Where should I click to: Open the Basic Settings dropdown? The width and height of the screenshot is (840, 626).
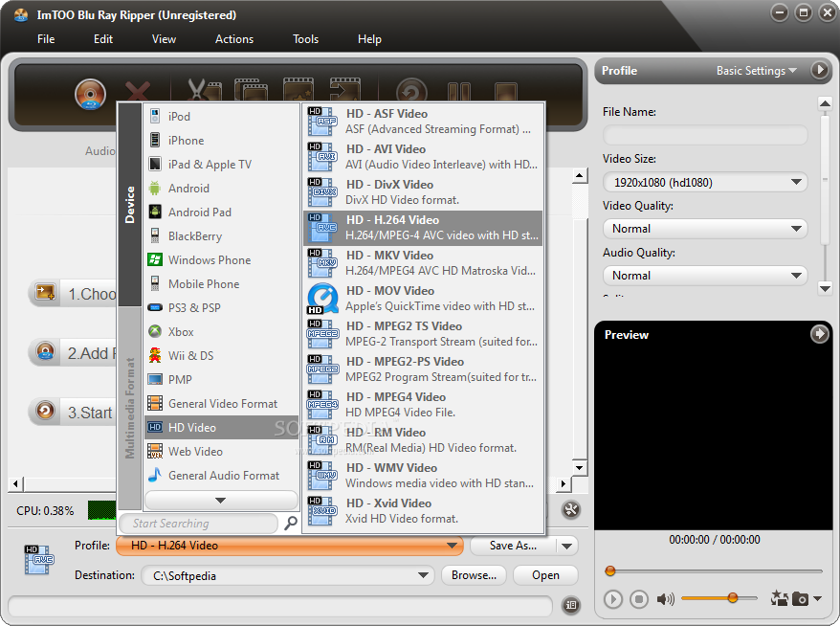point(757,71)
